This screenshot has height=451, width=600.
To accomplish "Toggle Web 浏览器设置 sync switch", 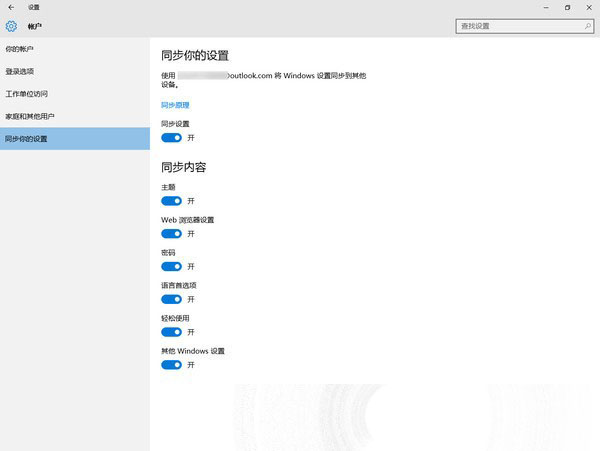I will click(171, 234).
